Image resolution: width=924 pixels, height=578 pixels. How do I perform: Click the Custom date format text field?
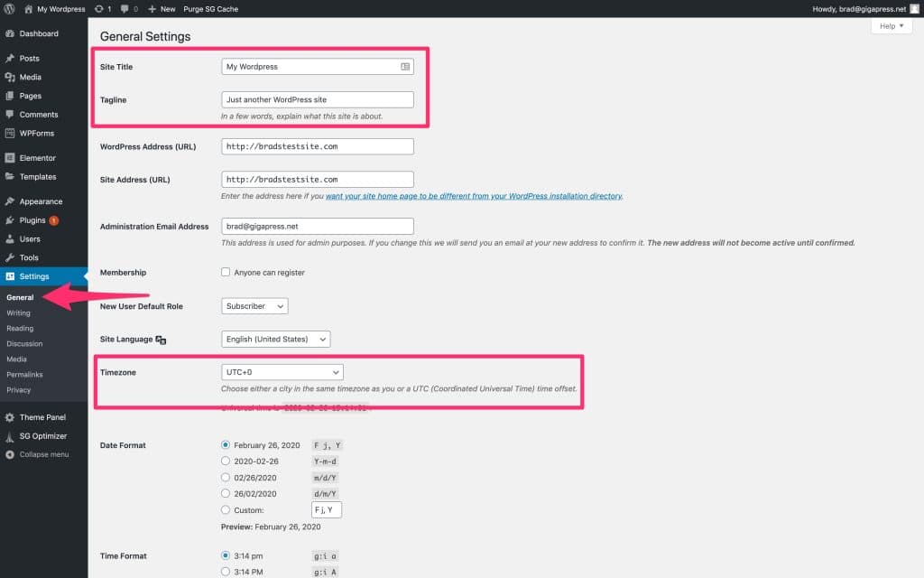coord(327,509)
